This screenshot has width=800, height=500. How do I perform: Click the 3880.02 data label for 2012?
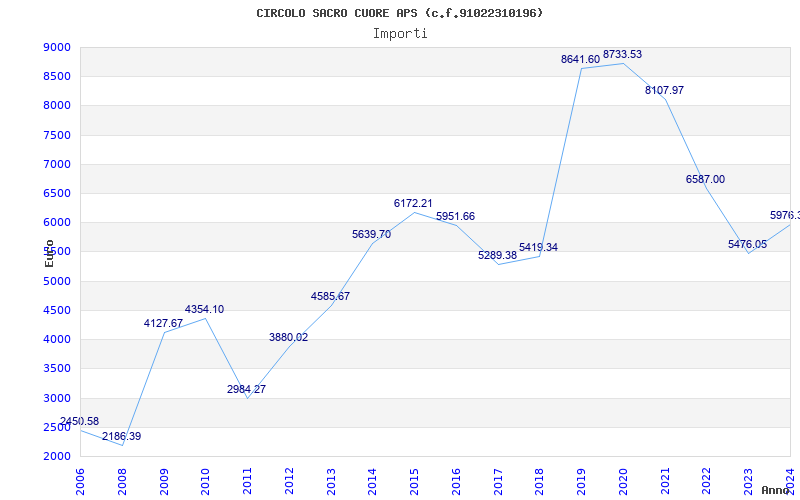pos(289,338)
